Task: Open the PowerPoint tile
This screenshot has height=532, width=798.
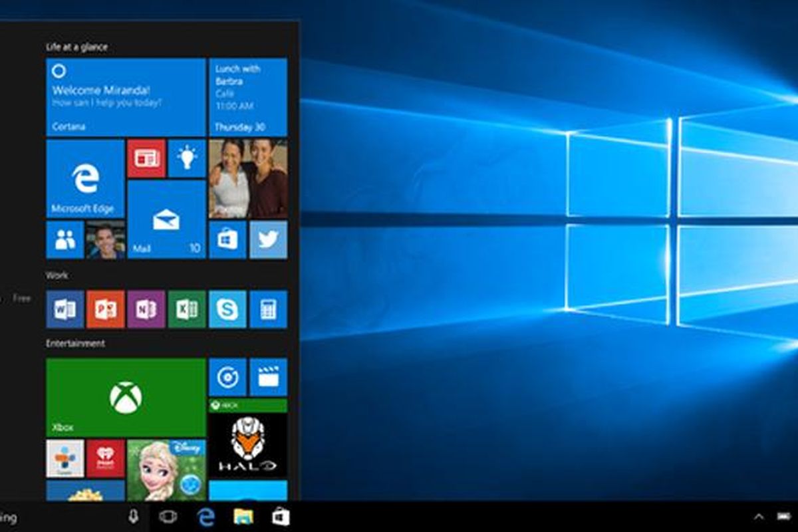Action: 105,309
